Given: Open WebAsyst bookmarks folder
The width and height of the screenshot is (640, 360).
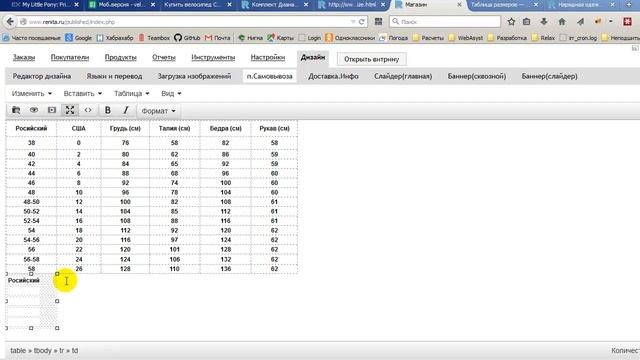Looking at the screenshot, I should coord(465,38).
